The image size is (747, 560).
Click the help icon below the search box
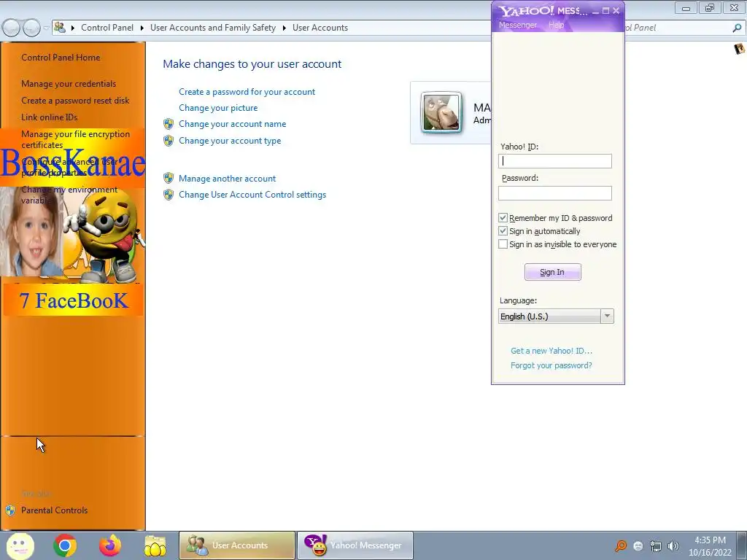pos(740,49)
